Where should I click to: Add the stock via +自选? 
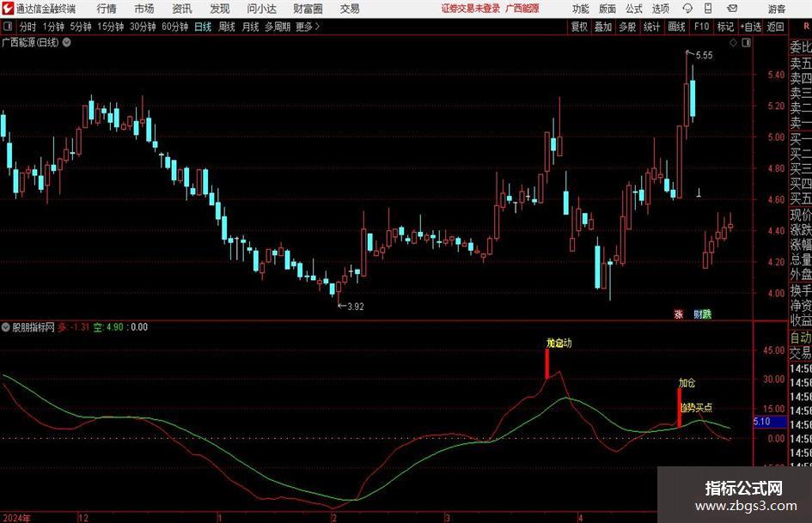[x=751, y=27]
